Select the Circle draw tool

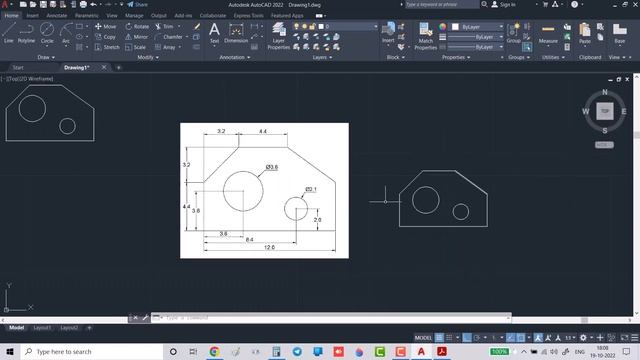click(x=47, y=33)
